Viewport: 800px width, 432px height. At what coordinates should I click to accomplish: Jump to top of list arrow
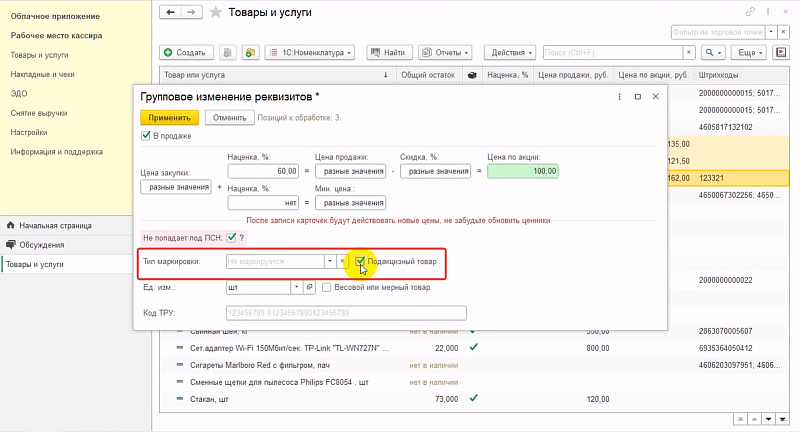740,419
